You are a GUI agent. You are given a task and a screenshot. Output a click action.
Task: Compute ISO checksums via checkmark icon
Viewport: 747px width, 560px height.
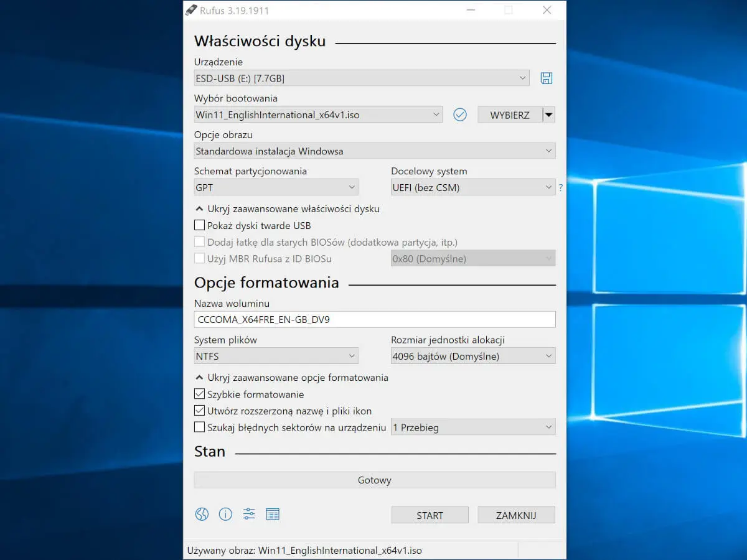[x=459, y=114]
